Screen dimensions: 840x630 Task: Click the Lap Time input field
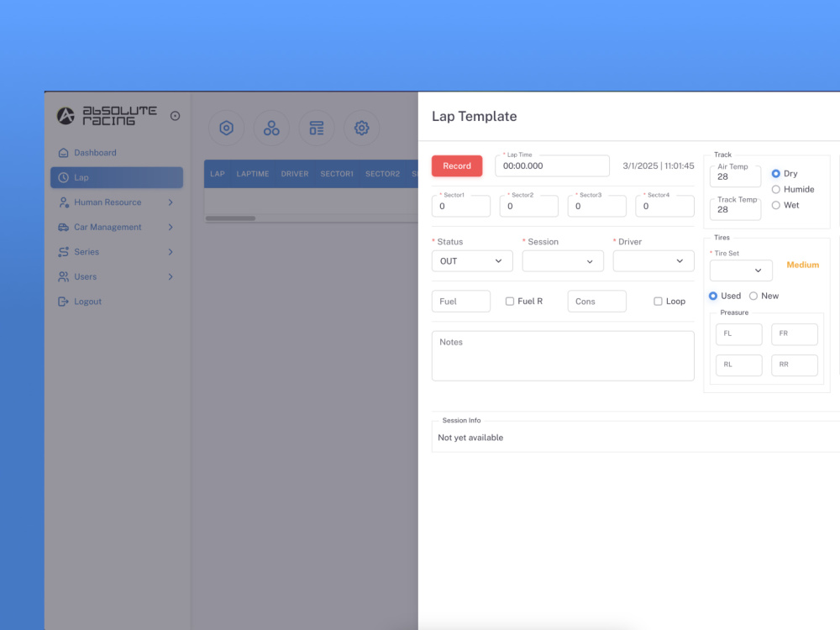[x=553, y=166]
